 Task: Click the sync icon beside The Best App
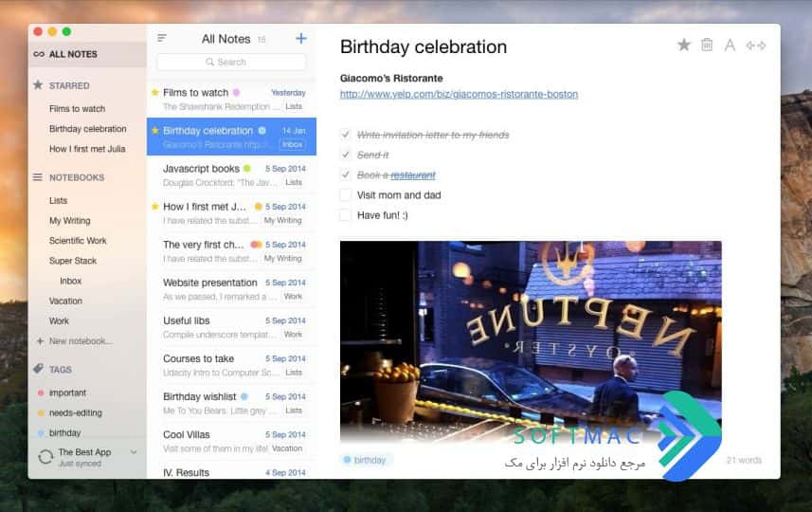click(45, 457)
